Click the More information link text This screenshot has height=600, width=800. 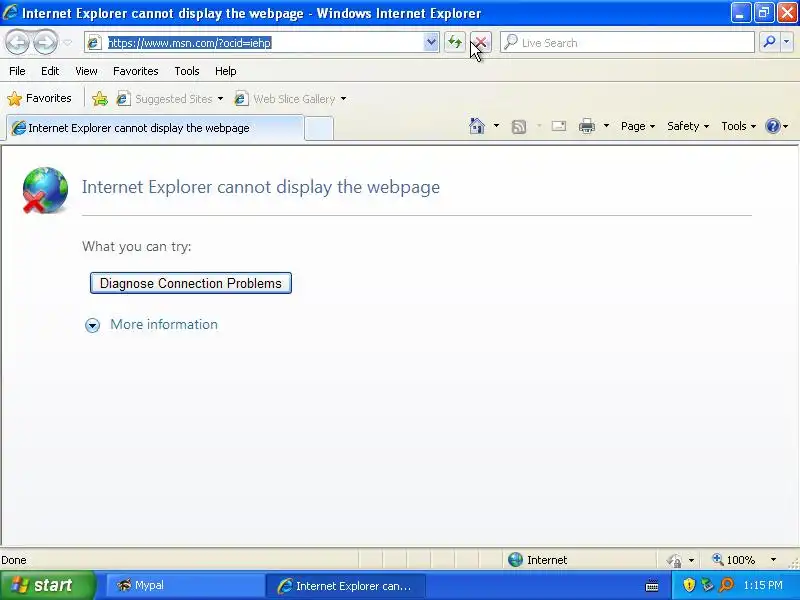(164, 324)
